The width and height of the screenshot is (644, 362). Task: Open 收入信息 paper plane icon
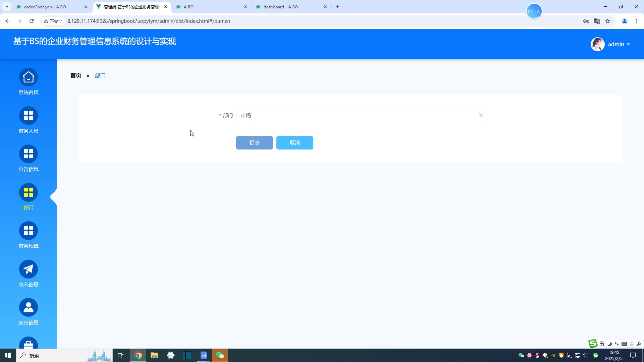coord(29,269)
